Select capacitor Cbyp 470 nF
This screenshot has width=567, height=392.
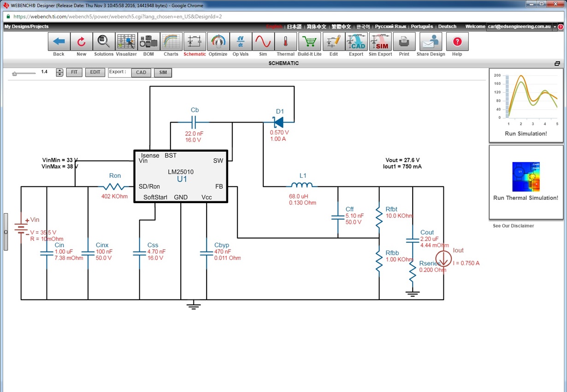click(207, 253)
